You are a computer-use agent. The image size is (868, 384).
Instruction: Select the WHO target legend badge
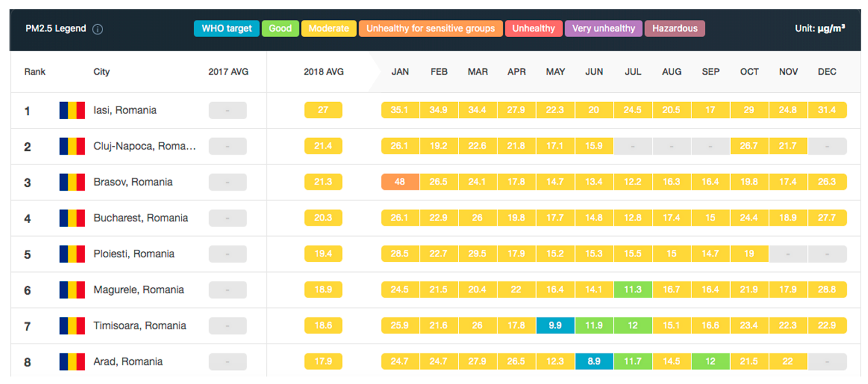coord(226,29)
